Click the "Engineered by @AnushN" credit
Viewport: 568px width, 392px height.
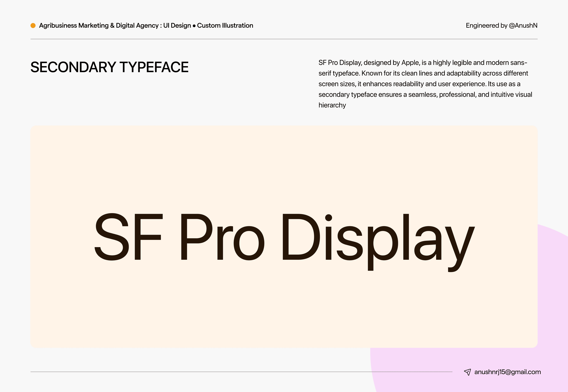pos(502,26)
